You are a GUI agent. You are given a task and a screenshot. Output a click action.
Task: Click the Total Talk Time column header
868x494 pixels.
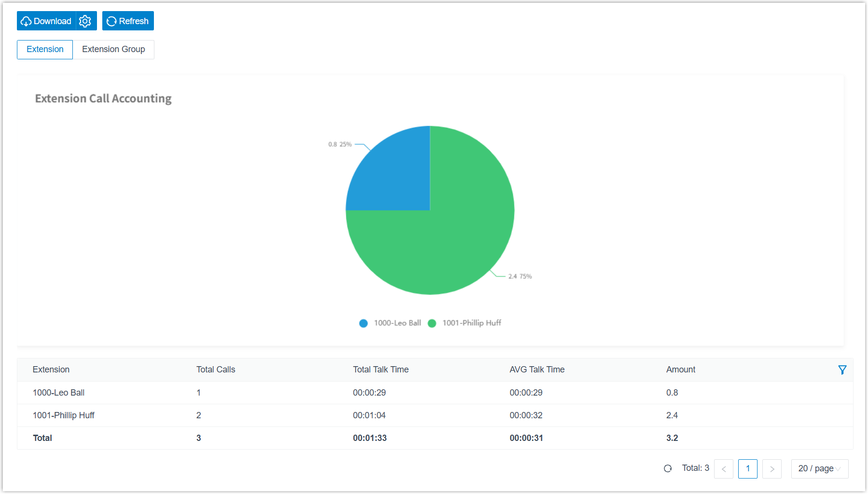[x=381, y=370]
